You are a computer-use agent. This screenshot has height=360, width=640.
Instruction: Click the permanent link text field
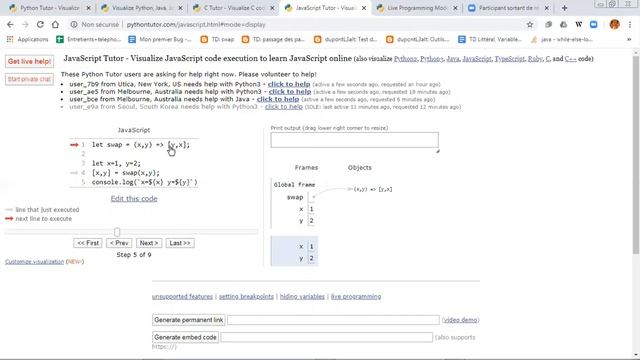(333, 320)
